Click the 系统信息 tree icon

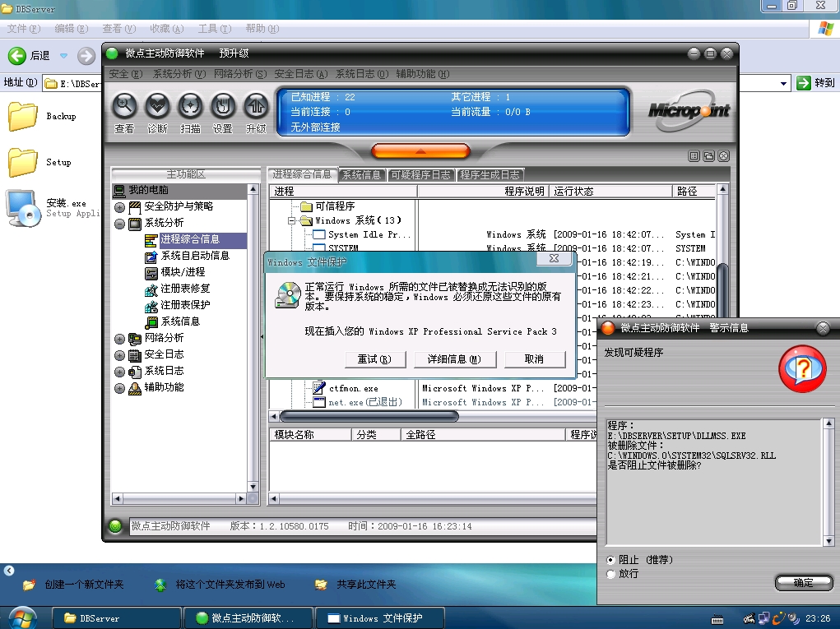pyautogui.click(x=151, y=322)
